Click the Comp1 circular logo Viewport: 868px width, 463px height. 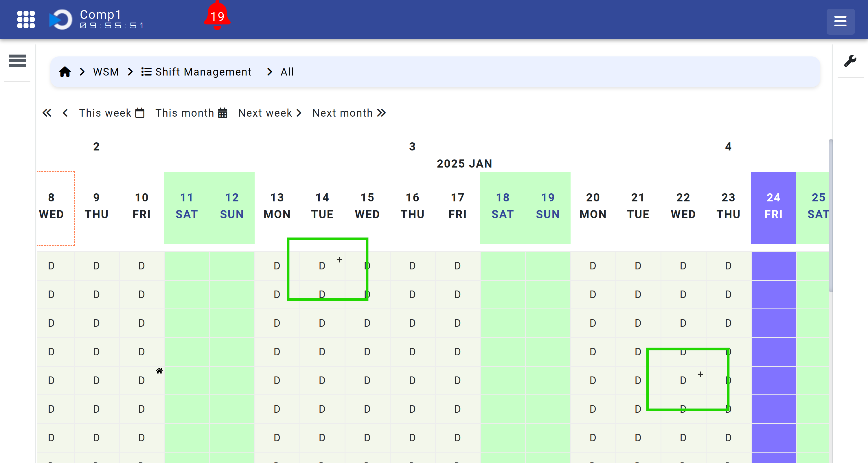pos(61,20)
